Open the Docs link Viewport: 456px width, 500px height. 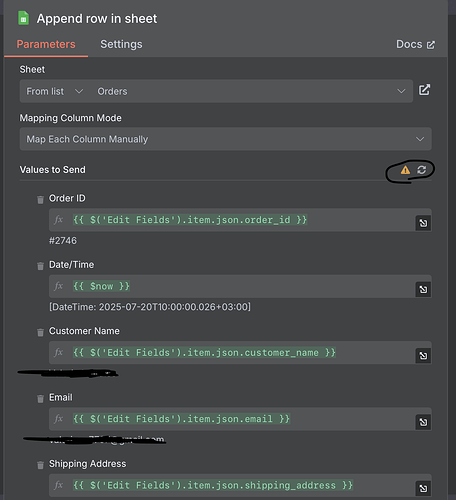[415, 44]
